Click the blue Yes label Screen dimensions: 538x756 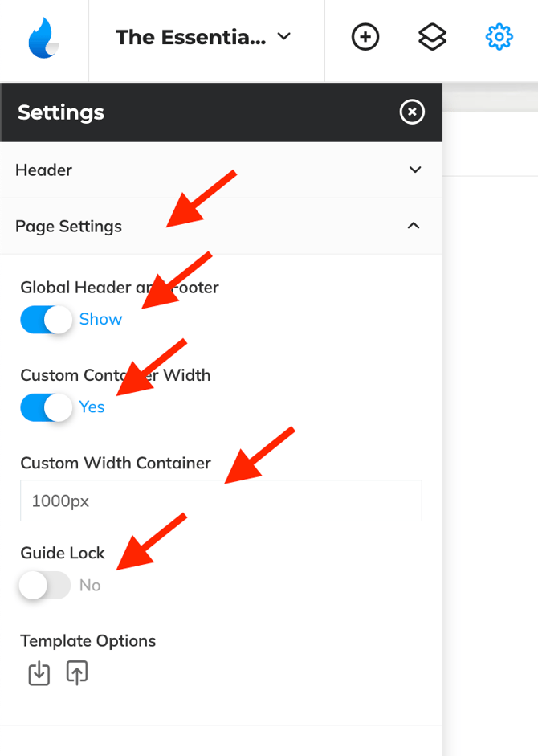point(92,407)
